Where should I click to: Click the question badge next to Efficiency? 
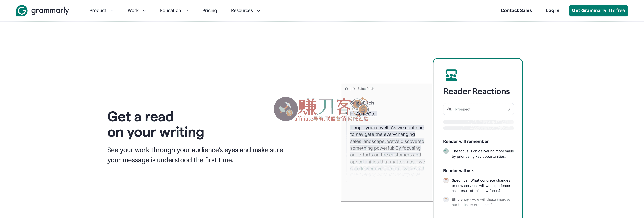pos(446,199)
